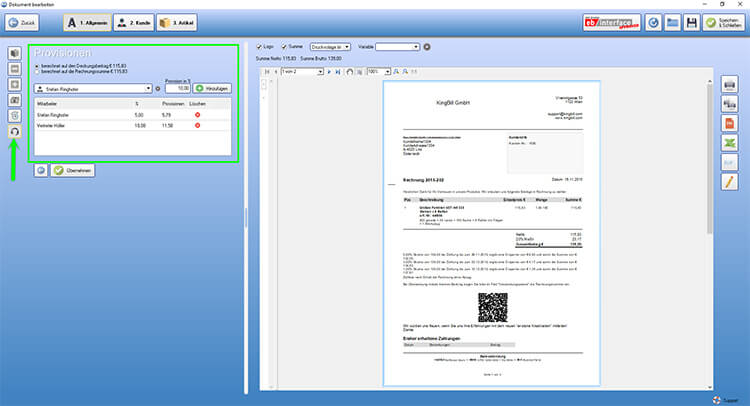The height and width of the screenshot is (406, 750).
Task: Open the third left sidebar icon
Action: coord(14,85)
